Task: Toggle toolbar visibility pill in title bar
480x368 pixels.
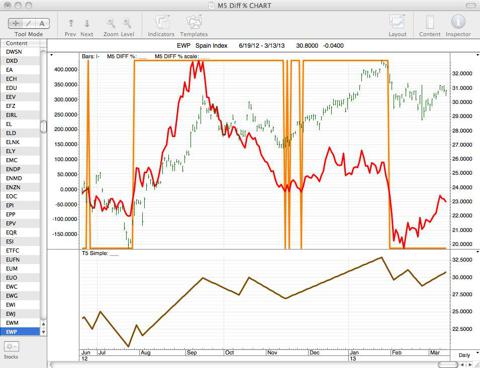Action: [471, 5]
